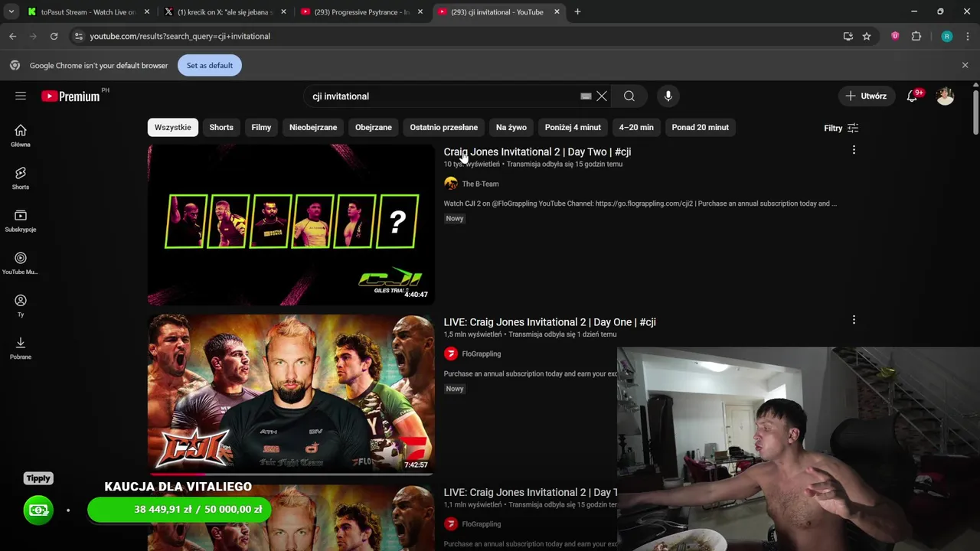
Task: Click the magnifier search button
Action: click(629, 96)
